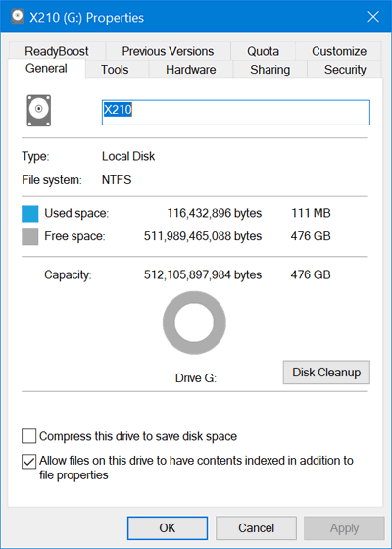Click the drive usage donut chart
The height and width of the screenshot is (549, 392).
click(194, 323)
